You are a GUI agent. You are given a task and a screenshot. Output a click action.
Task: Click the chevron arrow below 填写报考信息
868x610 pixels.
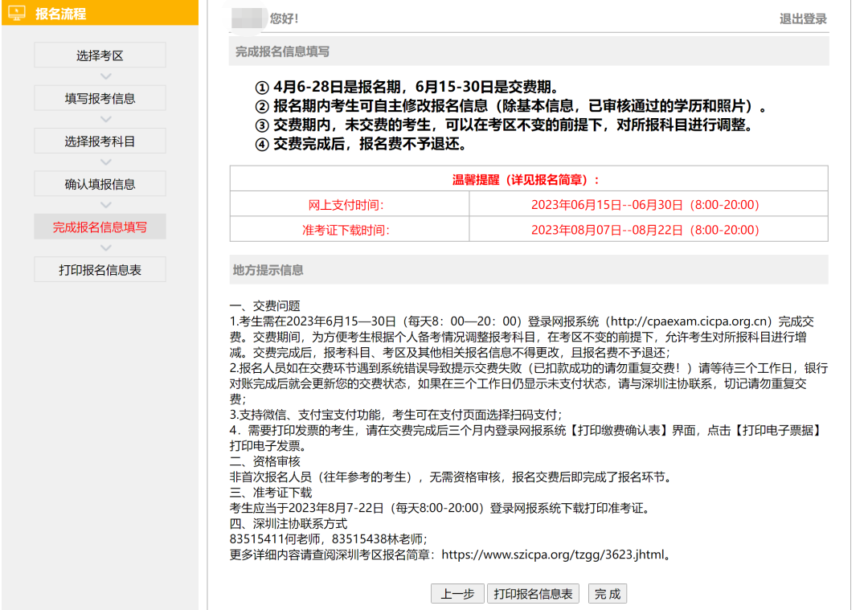[x=106, y=119]
